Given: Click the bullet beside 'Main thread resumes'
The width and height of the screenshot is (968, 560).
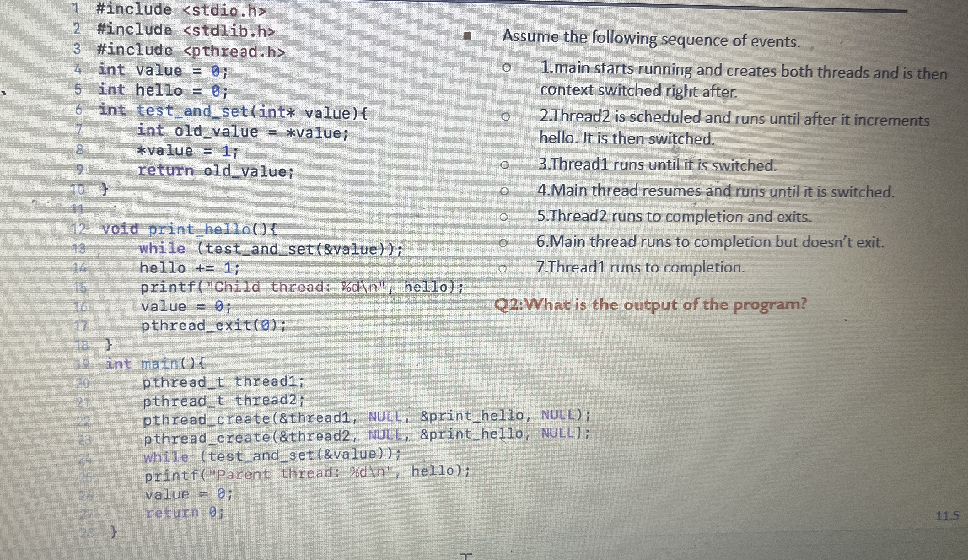Looking at the screenshot, I should point(504,191).
